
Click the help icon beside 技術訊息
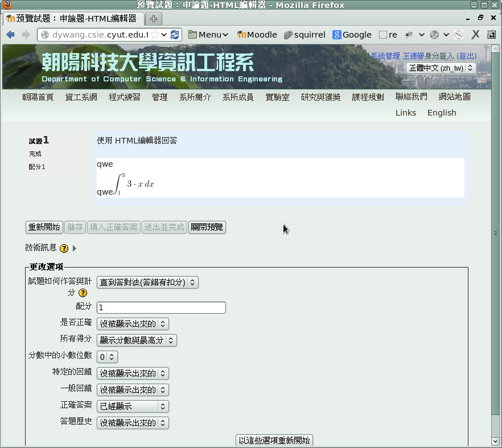click(x=64, y=248)
